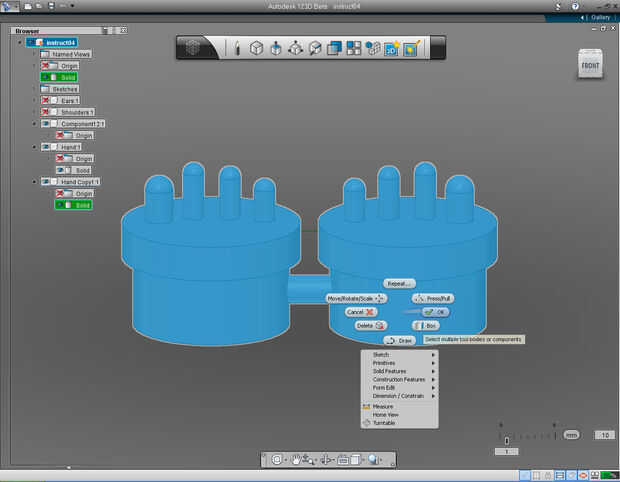Screen dimensions: 620x482
Task: Open the sphere-and-grid snap tool icon
Action: [x=372, y=48]
